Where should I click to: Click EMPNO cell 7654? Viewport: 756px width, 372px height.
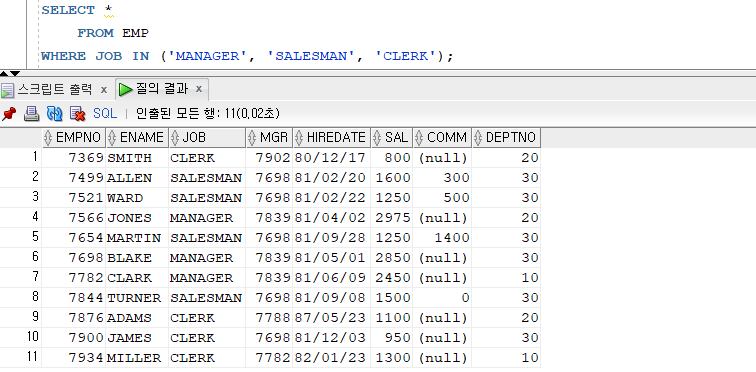(74, 238)
